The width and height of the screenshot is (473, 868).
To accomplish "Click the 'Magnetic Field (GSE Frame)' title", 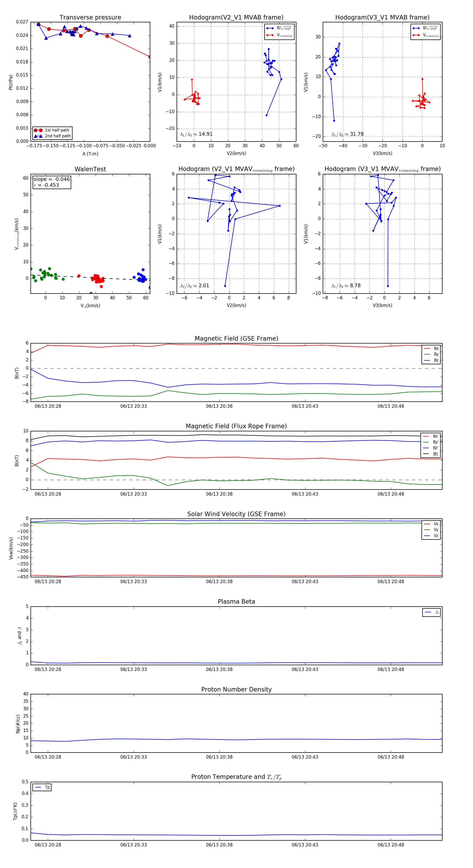I will click(236, 339).
